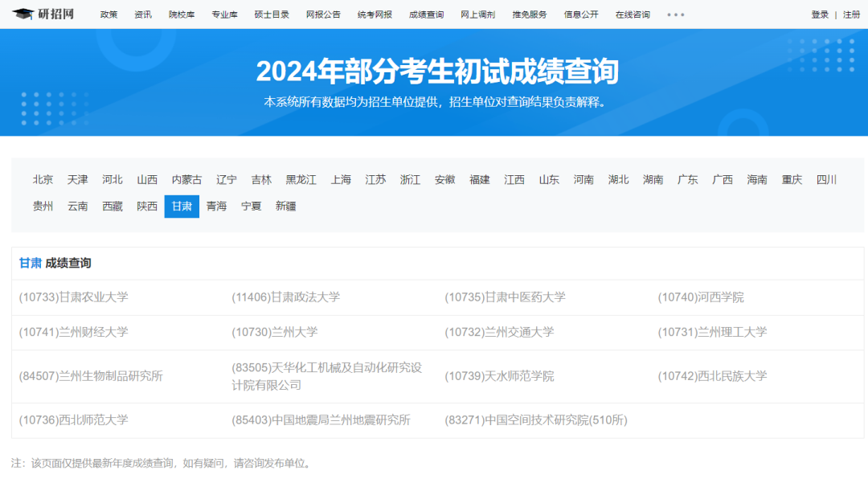The width and height of the screenshot is (868, 483).
Task: Open (10732)兰州交通大学 score query
Action: pyautogui.click(x=499, y=332)
